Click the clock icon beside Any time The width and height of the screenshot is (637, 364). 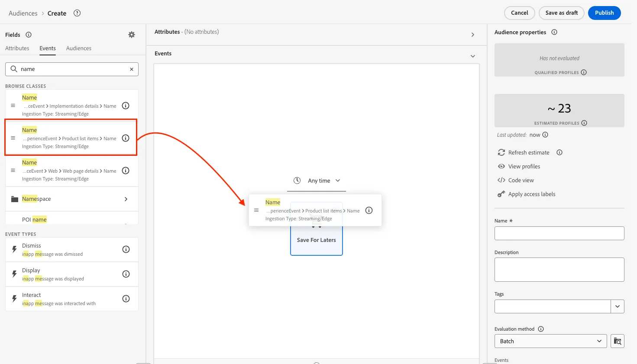[297, 180]
